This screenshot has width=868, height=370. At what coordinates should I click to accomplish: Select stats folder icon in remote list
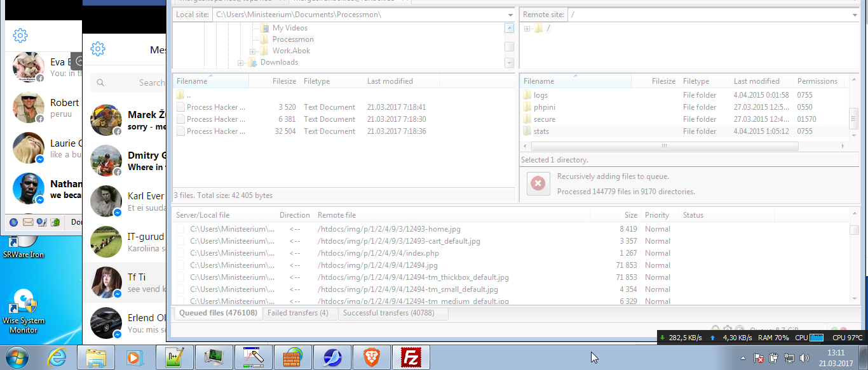(x=527, y=131)
